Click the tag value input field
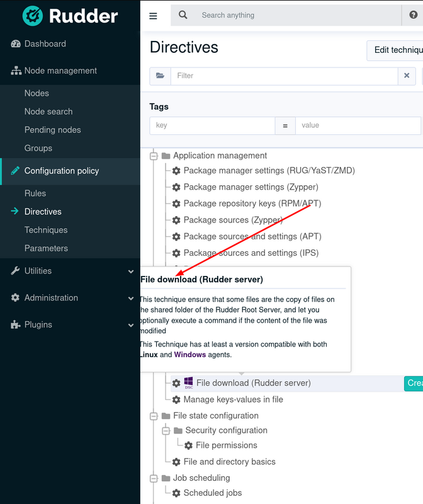 pyautogui.click(x=358, y=125)
